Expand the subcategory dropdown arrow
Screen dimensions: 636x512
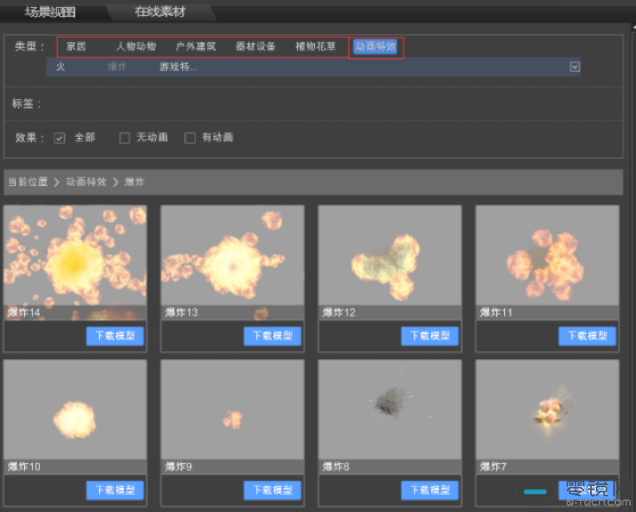click(x=574, y=67)
